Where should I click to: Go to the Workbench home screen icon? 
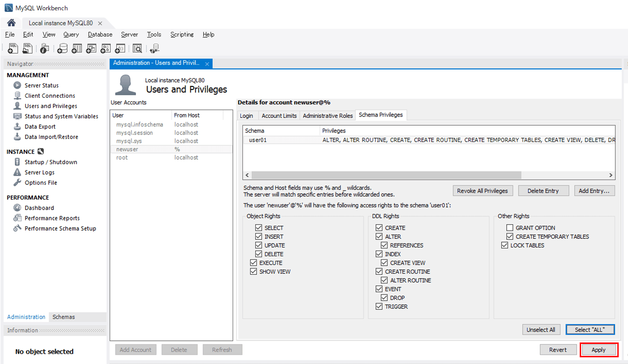[11, 23]
